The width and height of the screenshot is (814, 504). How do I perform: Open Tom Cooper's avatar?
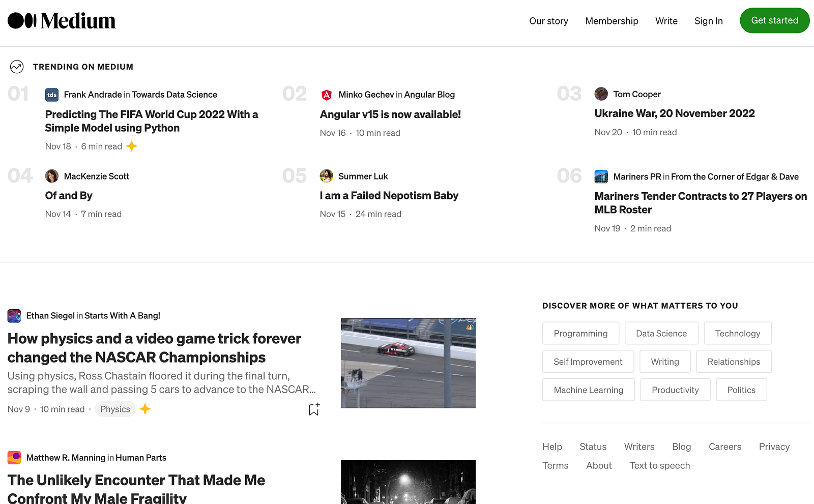click(x=601, y=94)
